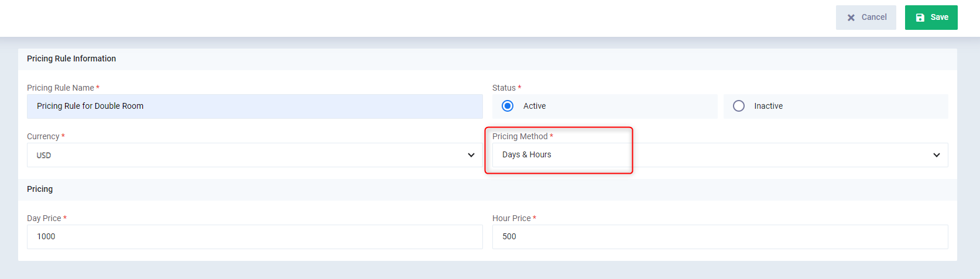Viewport: 980px width, 279px height.
Task: Click the Pricing Method chevron arrow
Action: [937, 155]
